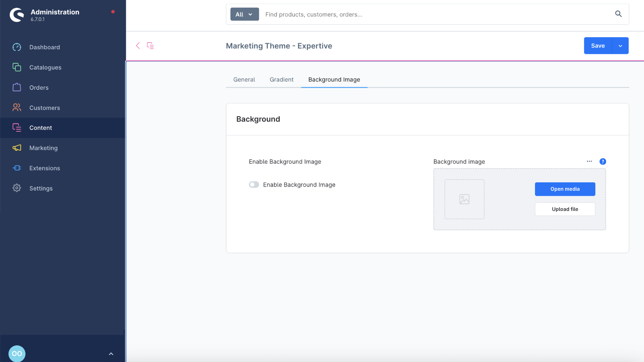The width and height of the screenshot is (644, 362).
Task: Click the Content layout icon in sidebar
Action: (17, 128)
